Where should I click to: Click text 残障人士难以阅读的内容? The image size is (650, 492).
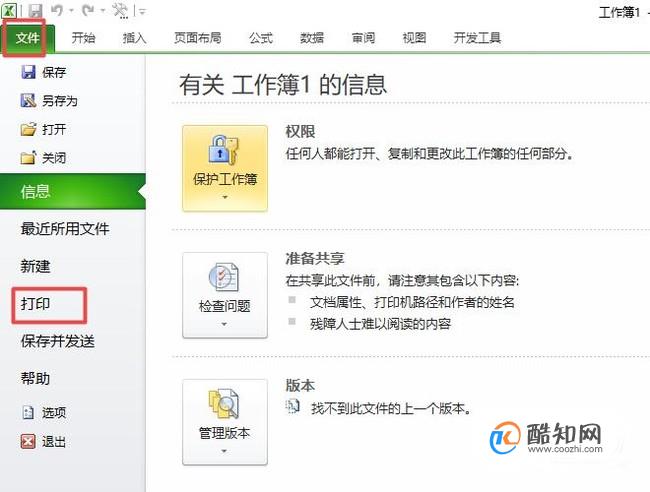(381, 323)
